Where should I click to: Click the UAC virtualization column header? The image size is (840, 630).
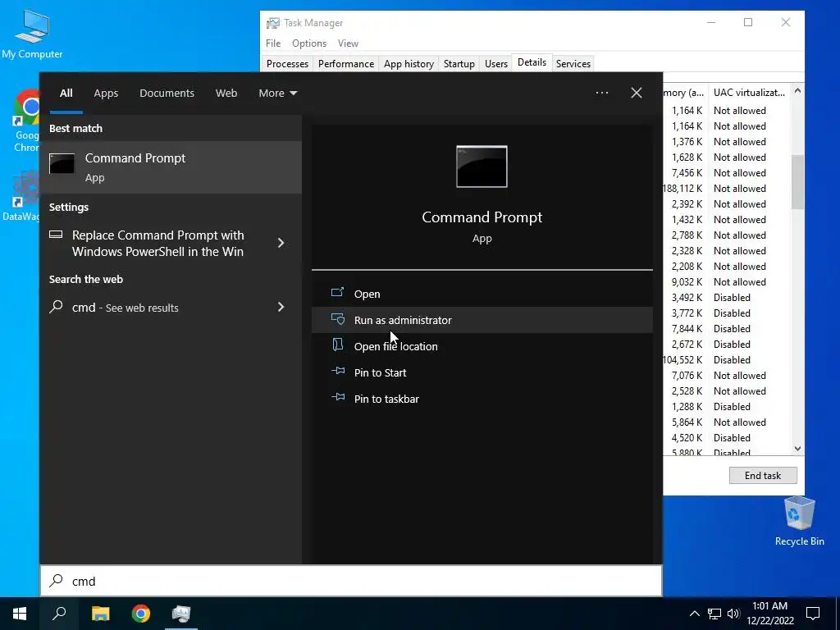[749, 92]
